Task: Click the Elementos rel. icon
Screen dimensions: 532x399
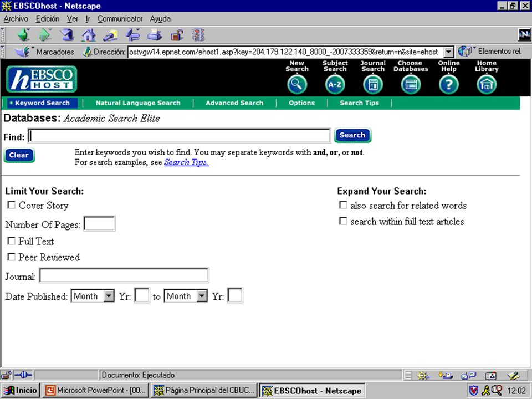Action: [x=465, y=51]
